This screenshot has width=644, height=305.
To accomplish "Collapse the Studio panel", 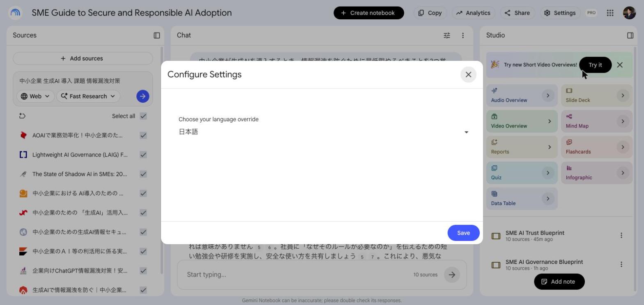I will click(630, 35).
